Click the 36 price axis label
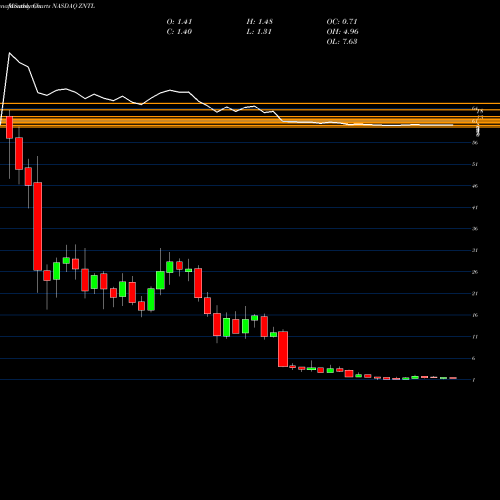500x500 pixels. click(x=475, y=229)
